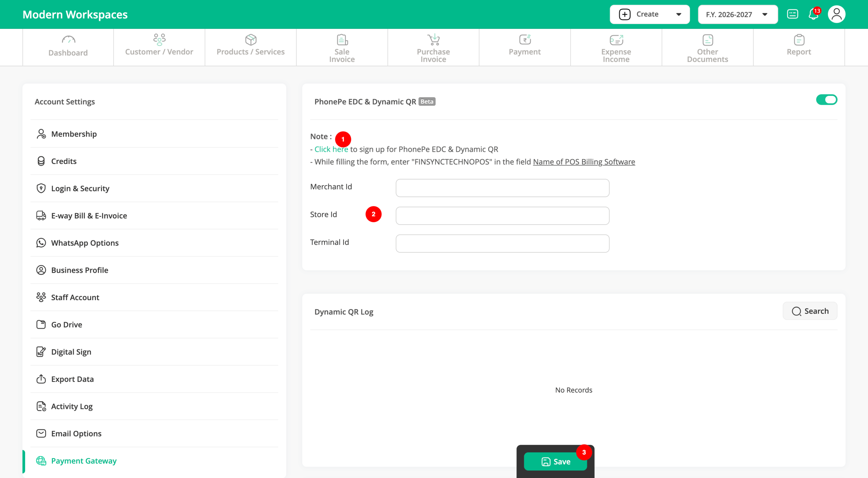Screen dimensions: 868x478
Task: Click the Products / Services box icon
Action: click(251, 40)
